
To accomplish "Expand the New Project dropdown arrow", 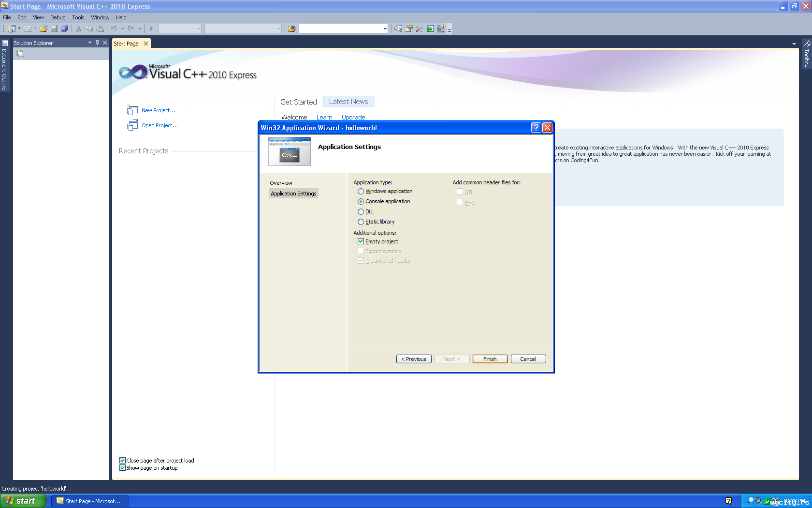I will point(19,29).
